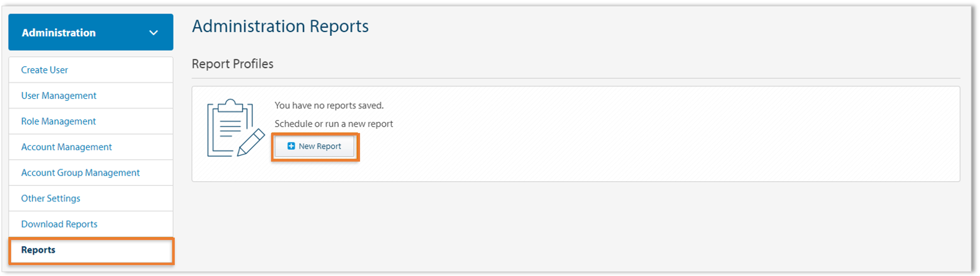Navigate to User Management
Viewport: 980px width, 276px height.
pos(59,95)
